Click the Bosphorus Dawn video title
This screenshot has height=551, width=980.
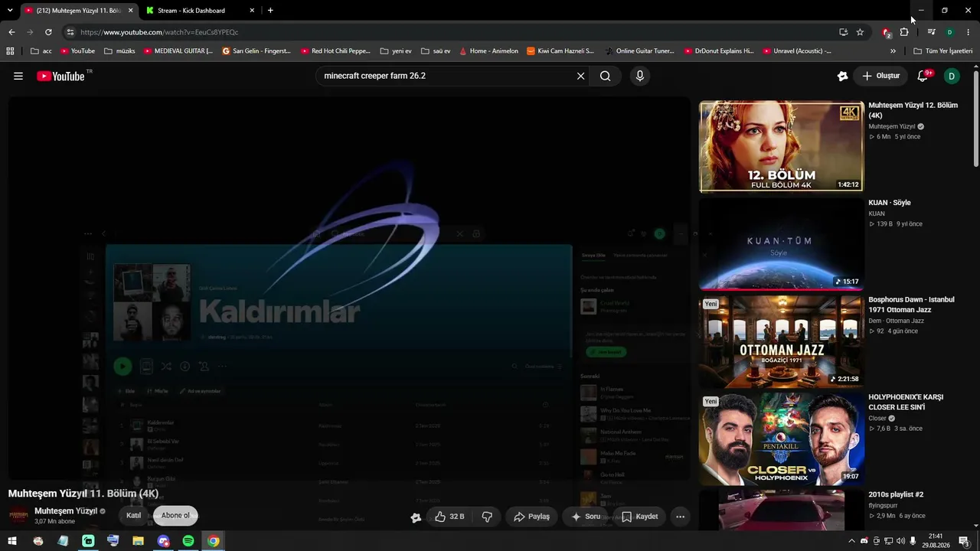coord(911,305)
